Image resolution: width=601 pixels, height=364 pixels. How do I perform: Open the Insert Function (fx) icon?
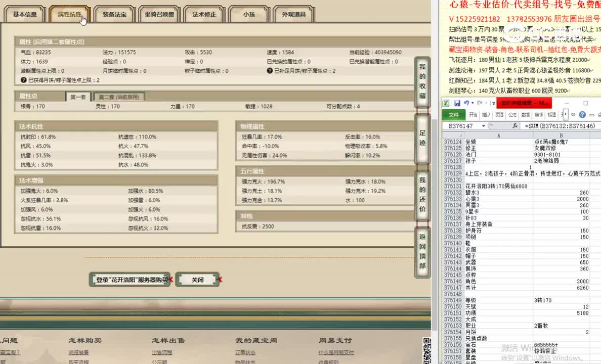tap(516, 126)
